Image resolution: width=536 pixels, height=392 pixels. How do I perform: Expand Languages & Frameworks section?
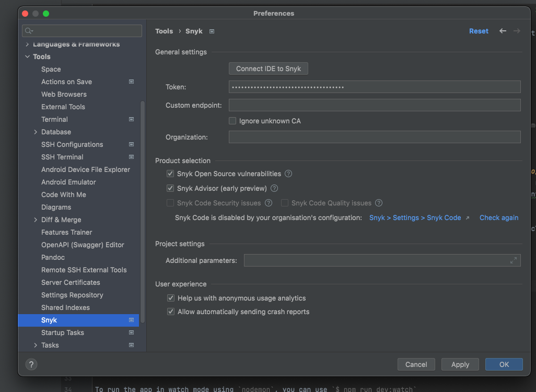[27, 44]
